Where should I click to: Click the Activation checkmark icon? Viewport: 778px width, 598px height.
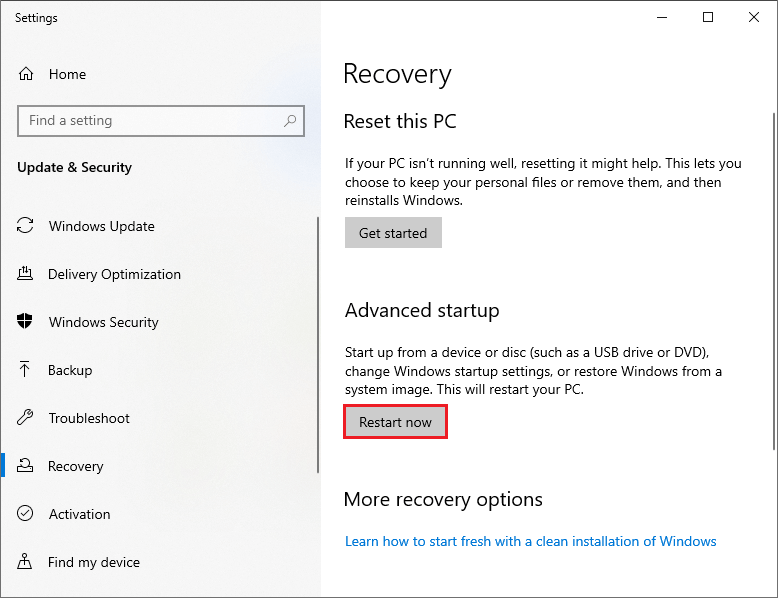(x=25, y=513)
